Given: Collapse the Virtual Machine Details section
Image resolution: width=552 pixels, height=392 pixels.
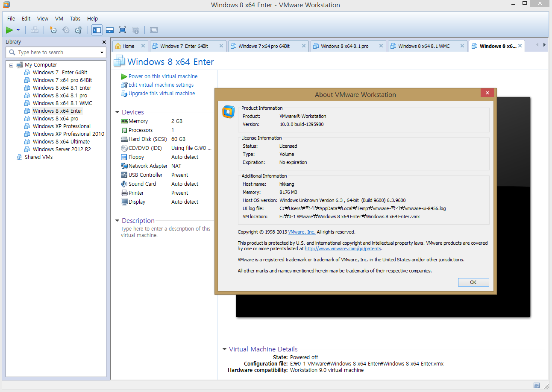Looking at the screenshot, I should (x=224, y=349).
